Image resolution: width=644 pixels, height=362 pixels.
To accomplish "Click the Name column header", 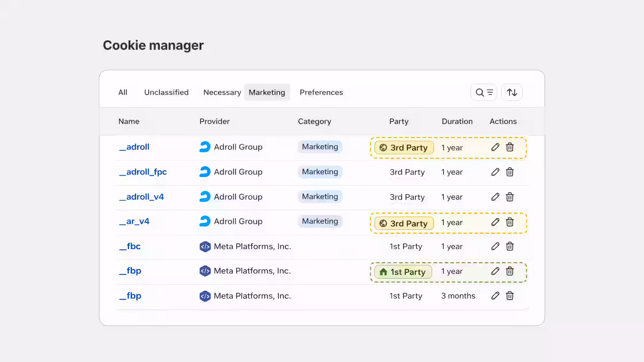I will point(129,121).
